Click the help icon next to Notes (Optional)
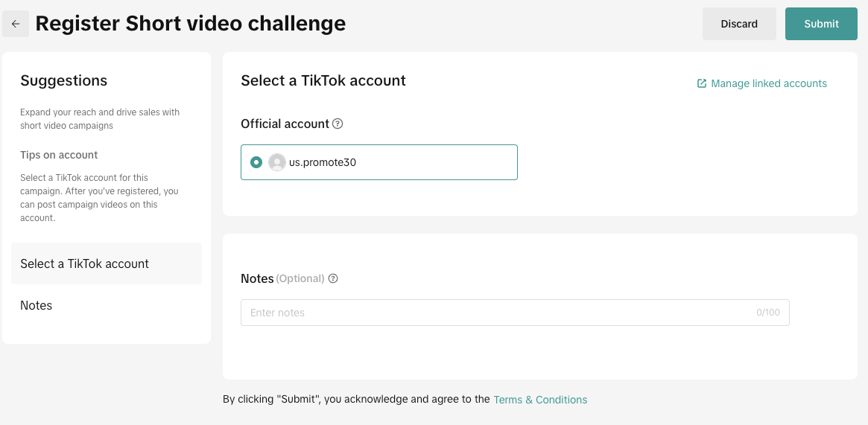Image resolution: width=868 pixels, height=425 pixels. (x=333, y=278)
